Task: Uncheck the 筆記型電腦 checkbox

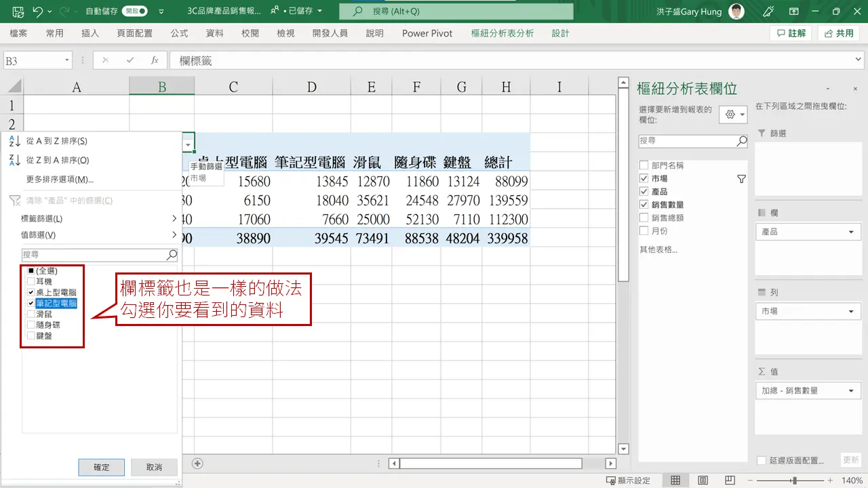Action: (31, 303)
